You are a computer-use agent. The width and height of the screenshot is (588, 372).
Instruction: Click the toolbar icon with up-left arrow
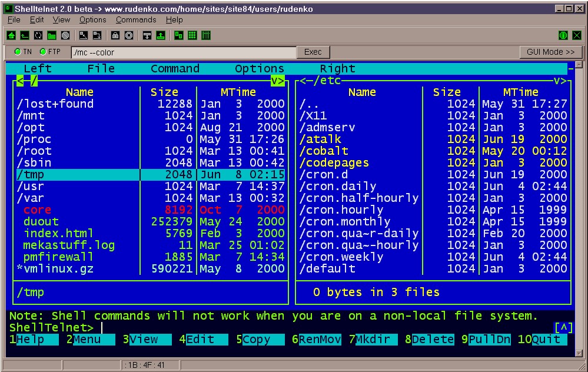click(x=83, y=35)
